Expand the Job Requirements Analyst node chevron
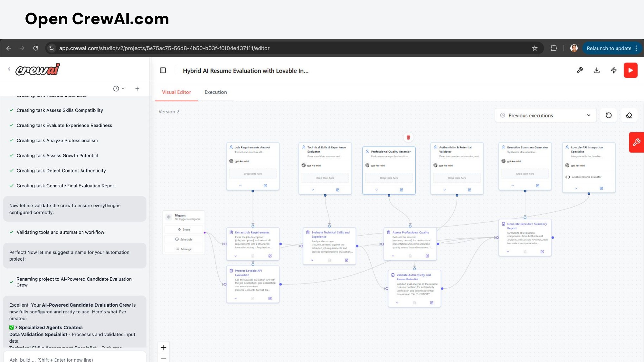Viewport: 644px width, 362px height. pos(240,186)
